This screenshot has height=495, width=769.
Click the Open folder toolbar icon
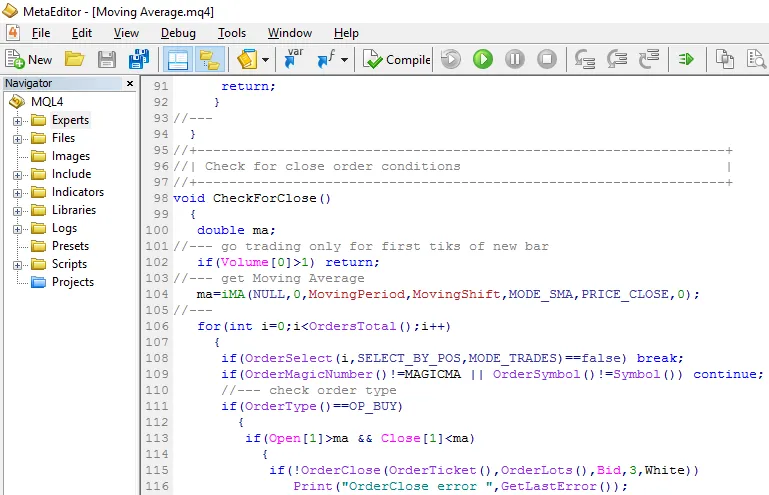[x=75, y=59]
